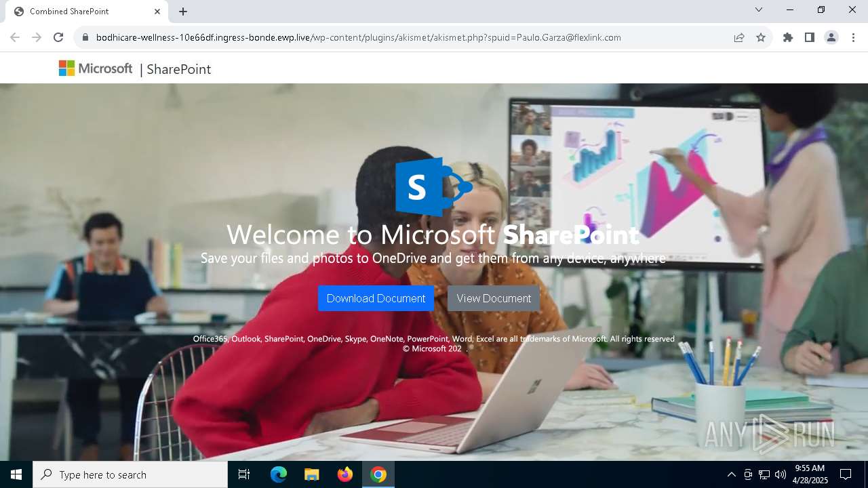Open the Windows Start menu
This screenshot has height=488, width=868.
pyautogui.click(x=16, y=474)
